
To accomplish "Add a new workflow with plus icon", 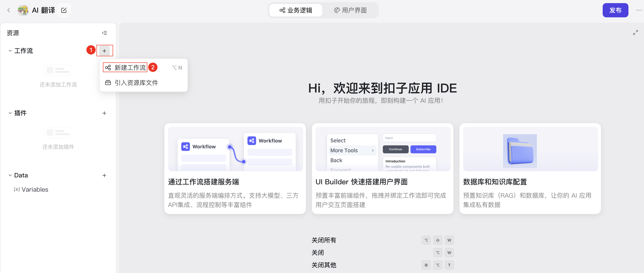I will (104, 51).
